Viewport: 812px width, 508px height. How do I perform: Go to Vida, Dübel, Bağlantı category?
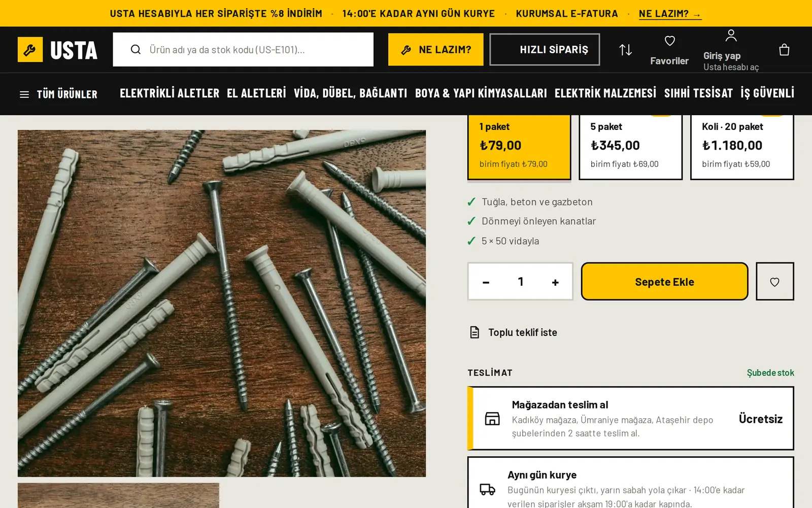point(350,93)
